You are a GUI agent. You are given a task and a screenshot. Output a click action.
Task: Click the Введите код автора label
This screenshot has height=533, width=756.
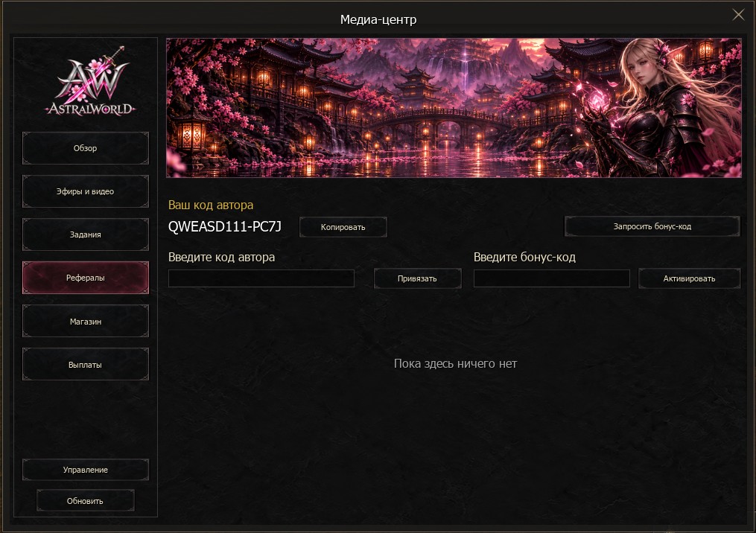221,258
